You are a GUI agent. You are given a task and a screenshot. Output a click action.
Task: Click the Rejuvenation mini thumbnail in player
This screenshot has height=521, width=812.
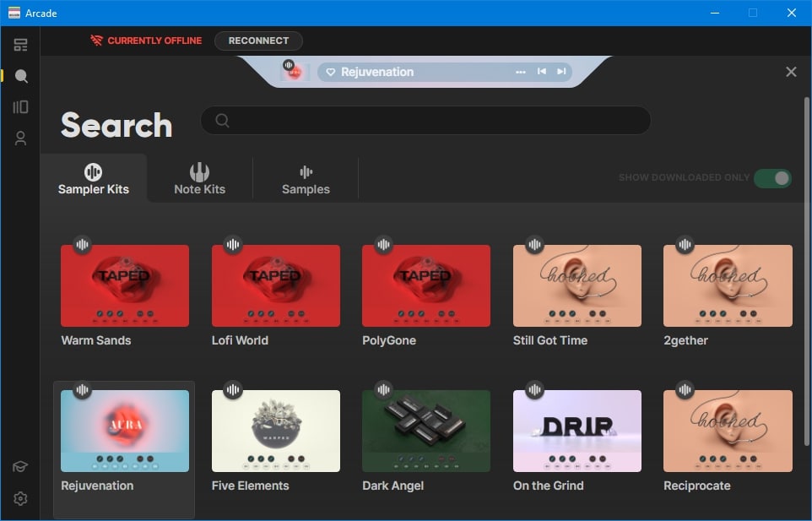[x=295, y=73]
